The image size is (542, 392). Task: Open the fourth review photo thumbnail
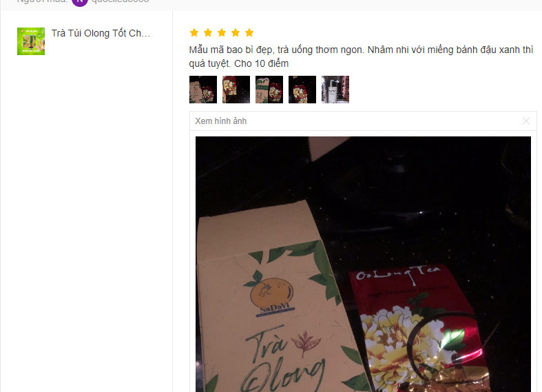[302, 90]
